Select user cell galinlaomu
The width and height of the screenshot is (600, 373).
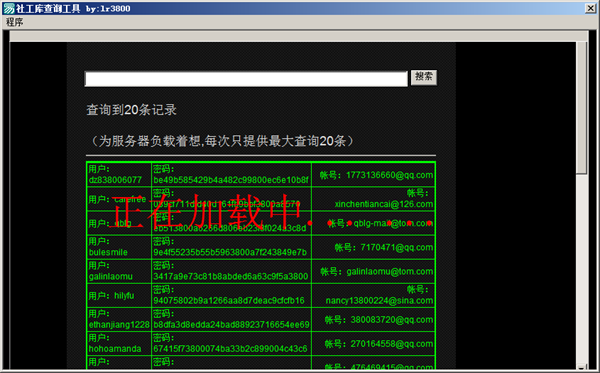coord(119,271)
